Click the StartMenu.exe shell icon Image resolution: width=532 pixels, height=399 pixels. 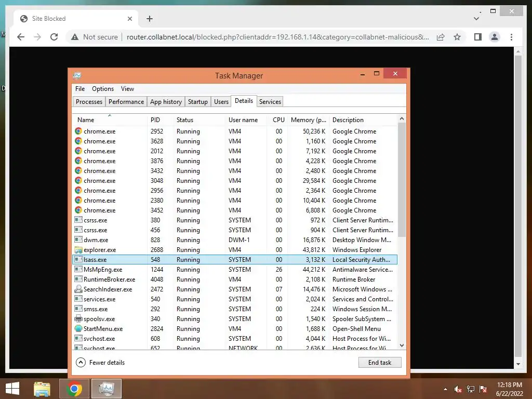click(78, 328)
